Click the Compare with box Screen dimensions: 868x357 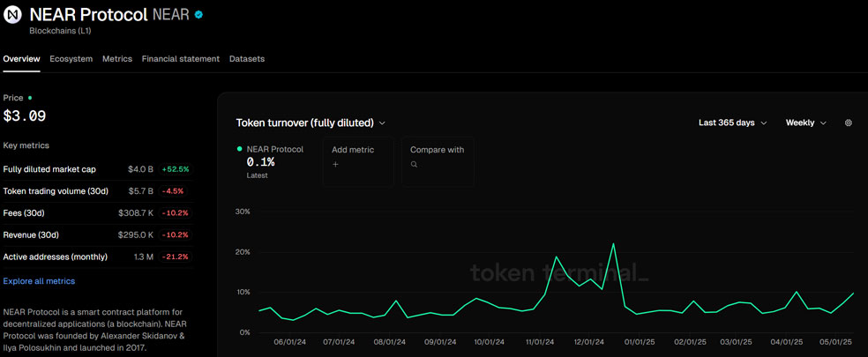coord(438,161)
